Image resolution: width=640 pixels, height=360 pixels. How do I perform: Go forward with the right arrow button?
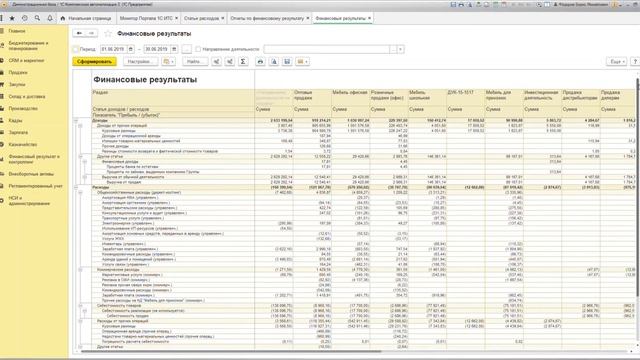91,33
